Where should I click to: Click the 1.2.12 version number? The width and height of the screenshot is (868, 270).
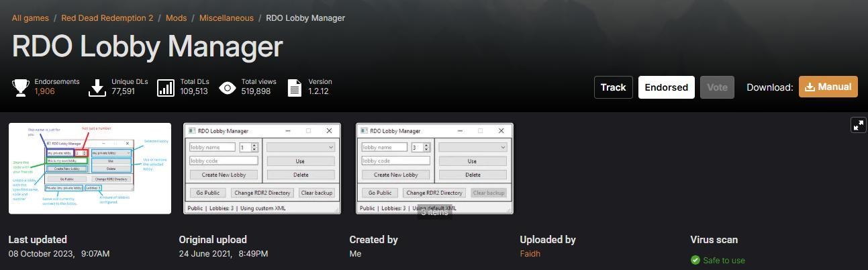click(318, 91)
